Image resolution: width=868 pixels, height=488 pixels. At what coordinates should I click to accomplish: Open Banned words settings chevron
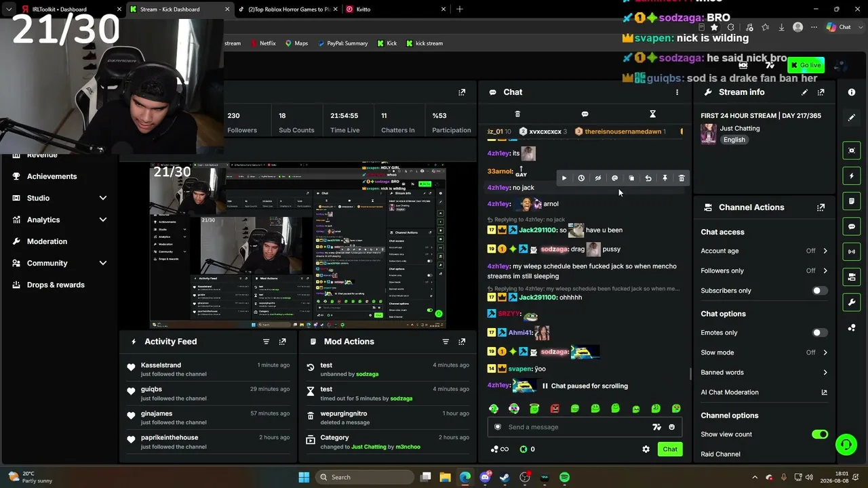tap(825, 372)
